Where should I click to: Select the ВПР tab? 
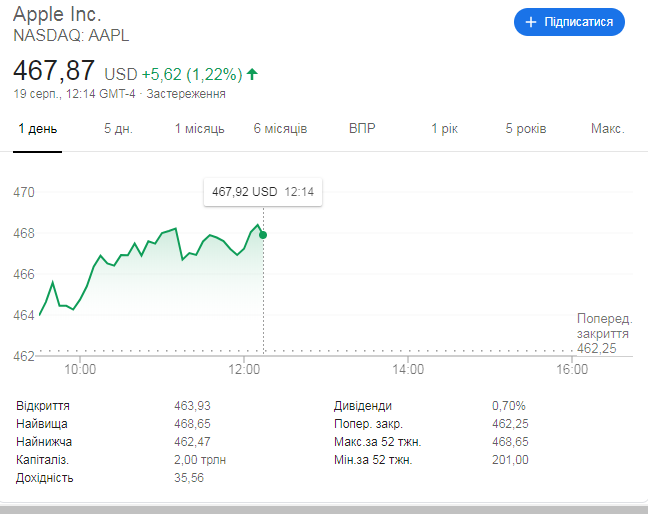tap(362, 128)
